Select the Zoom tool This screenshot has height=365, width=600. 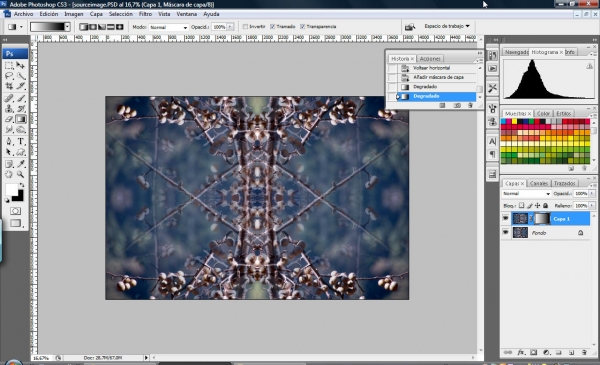21,174
